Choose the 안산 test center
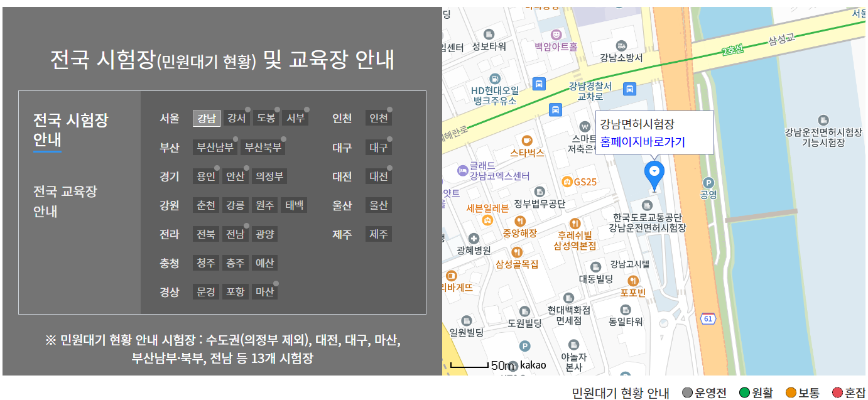 [x=236, y=176]
